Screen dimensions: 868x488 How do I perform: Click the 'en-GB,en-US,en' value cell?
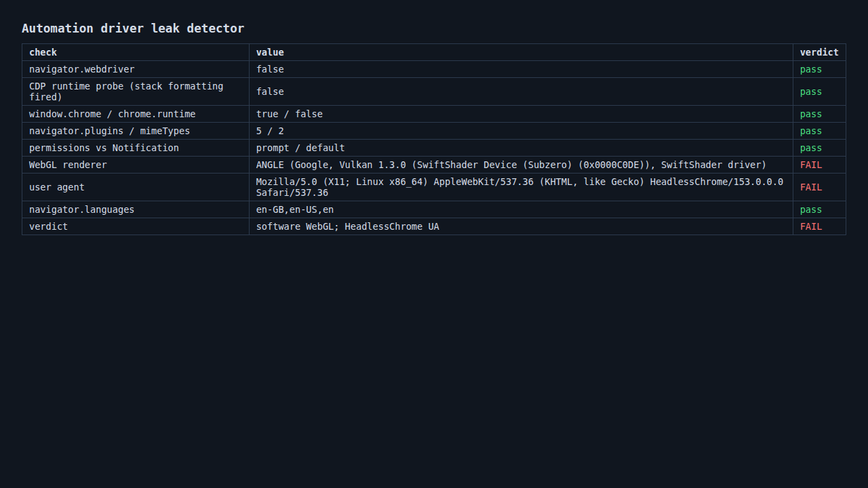pyautogui.click(x=521, y=209)
